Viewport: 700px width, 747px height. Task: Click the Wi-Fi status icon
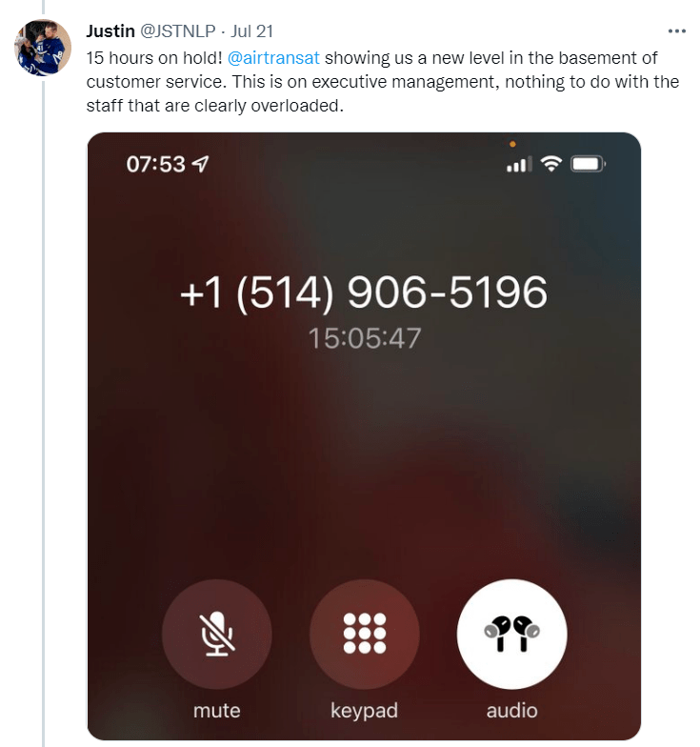coord(550,164)
